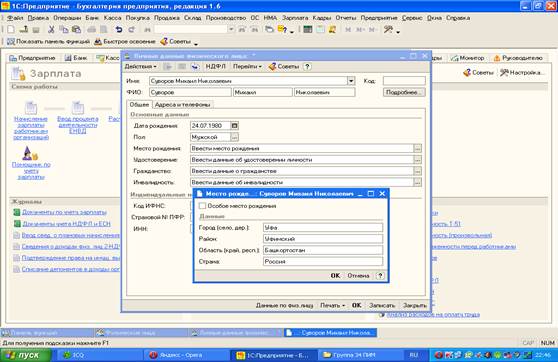Open Документы учета НДФЛ и ЕСН link
Image resolution: width=558 pixels, height=362 pixels.
click(66, 224)
